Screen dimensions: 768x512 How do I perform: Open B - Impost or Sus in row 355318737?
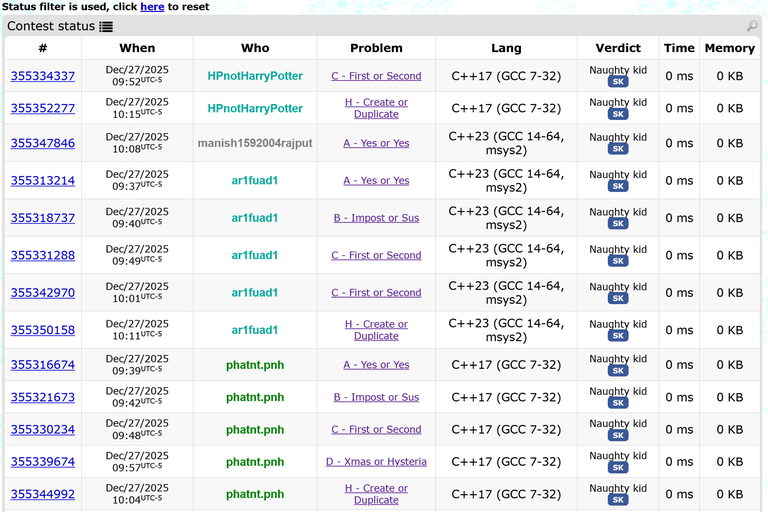(x=376, y=218)
